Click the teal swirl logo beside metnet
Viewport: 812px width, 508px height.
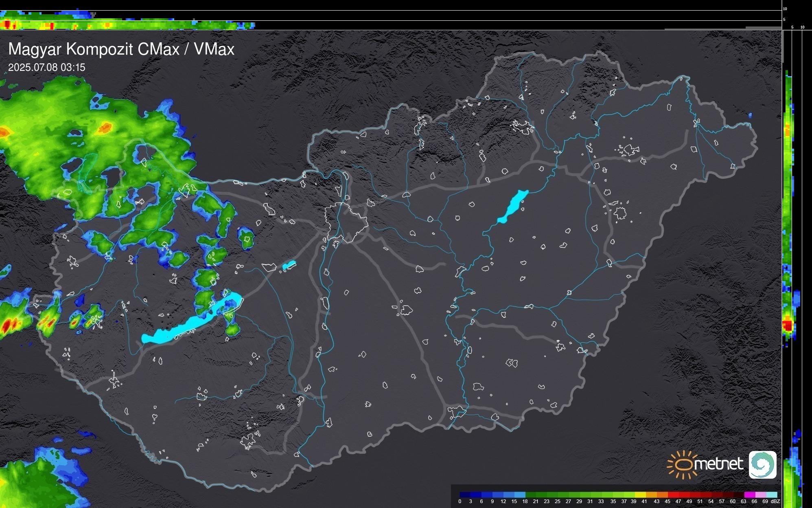(762, 465)
